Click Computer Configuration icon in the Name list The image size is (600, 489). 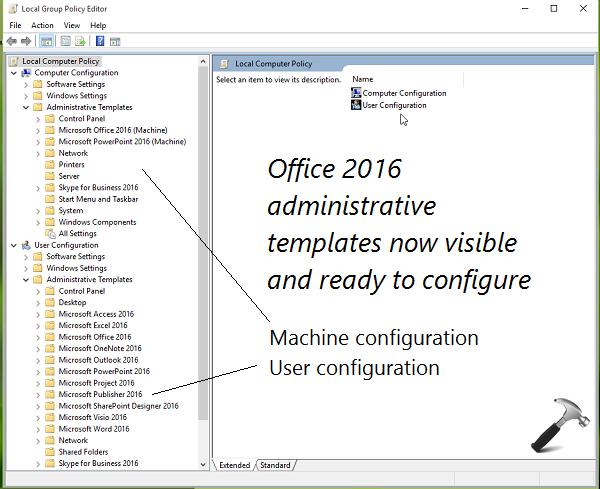(x=356, y=93)
